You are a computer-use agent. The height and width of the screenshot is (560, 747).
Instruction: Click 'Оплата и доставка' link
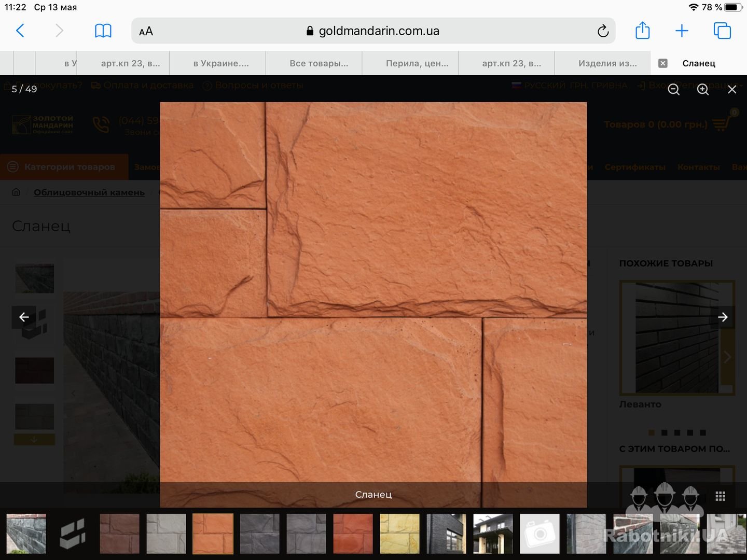coord(142,85)
